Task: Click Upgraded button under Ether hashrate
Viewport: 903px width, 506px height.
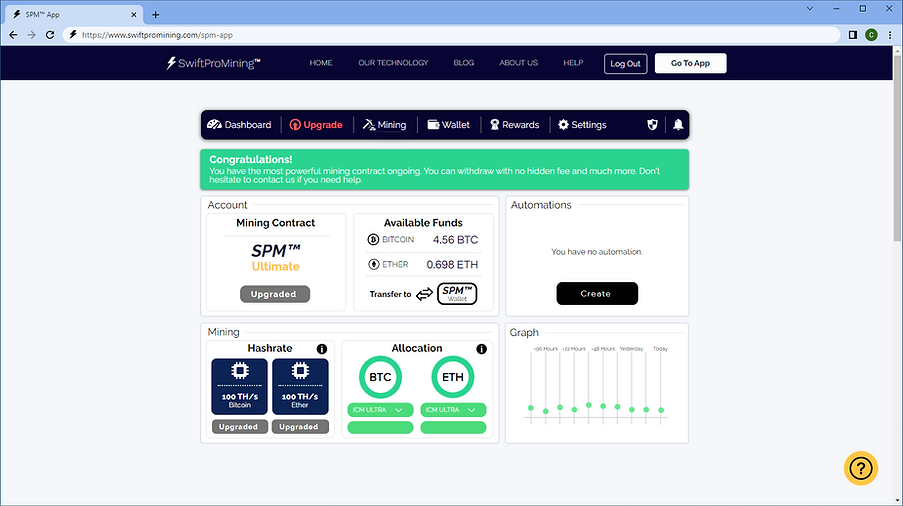Action: [x=299, y=427]
